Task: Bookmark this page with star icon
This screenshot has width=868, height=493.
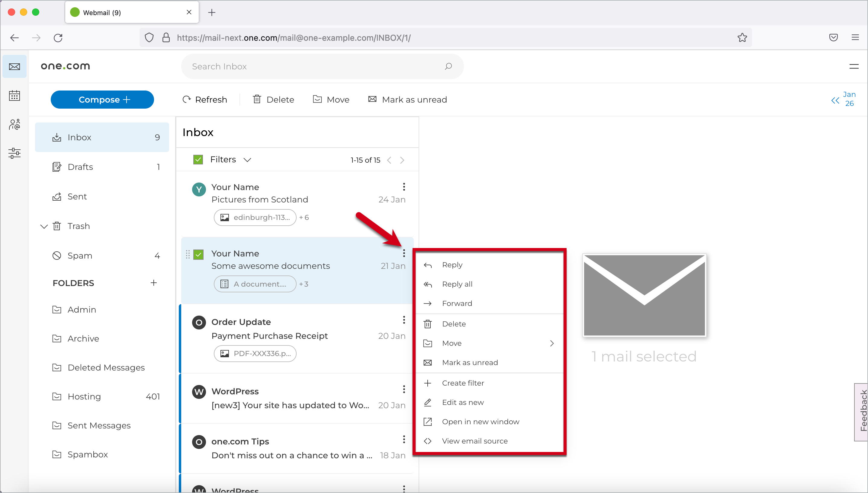Action: 742,38
